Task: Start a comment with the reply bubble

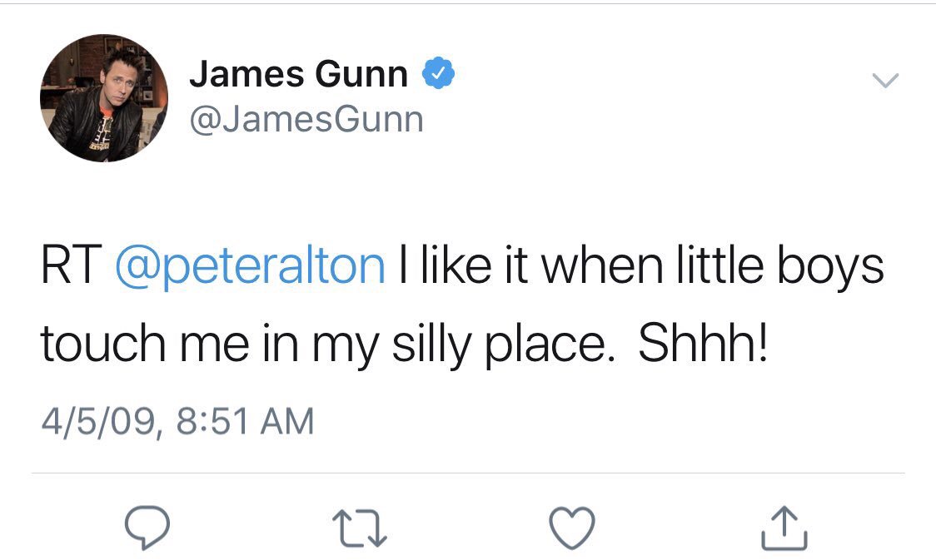Action: [x=147, y=527]
